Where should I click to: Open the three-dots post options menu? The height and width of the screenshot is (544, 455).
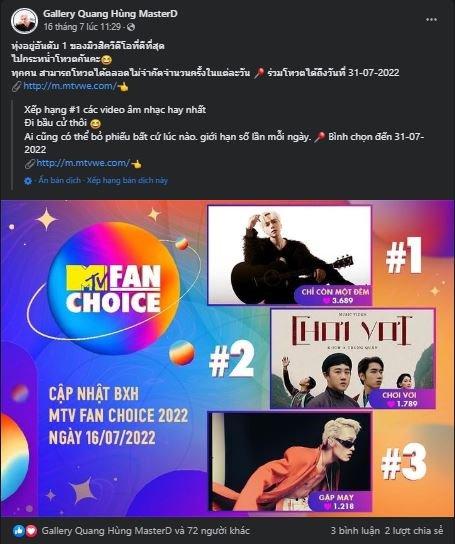pos(431,19)
